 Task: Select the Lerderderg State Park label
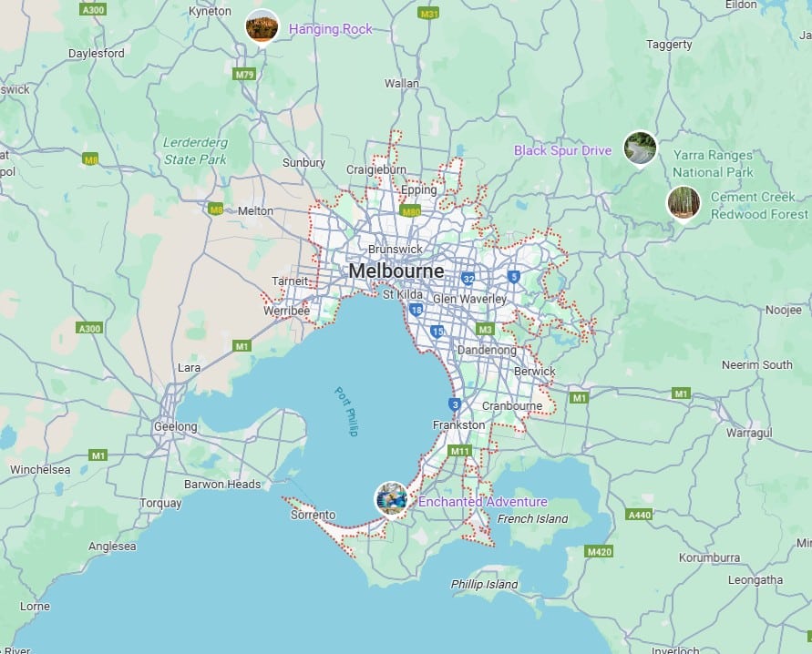195,151
